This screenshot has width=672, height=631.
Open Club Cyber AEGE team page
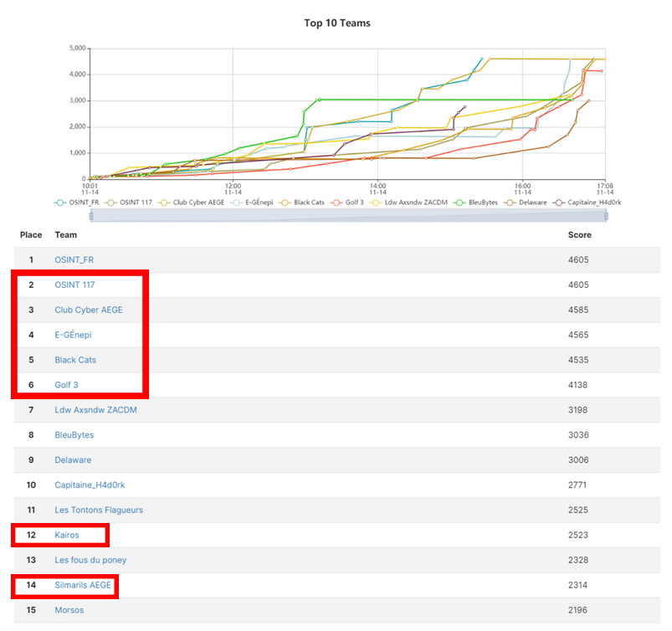point(89,310)
